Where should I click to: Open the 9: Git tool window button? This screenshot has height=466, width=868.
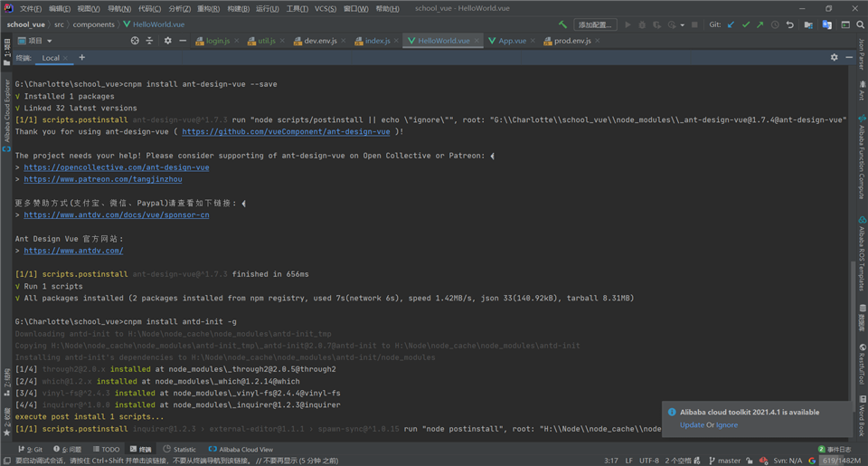click(x=31, y=450)
